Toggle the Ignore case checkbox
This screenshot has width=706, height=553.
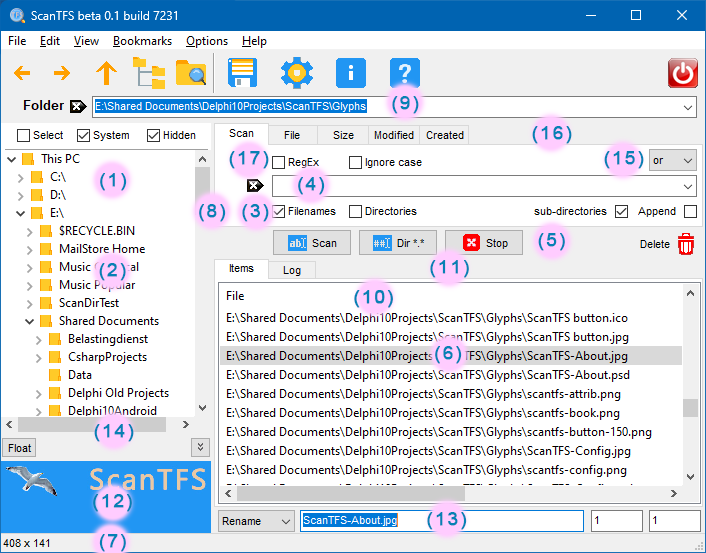pos(355,162)
